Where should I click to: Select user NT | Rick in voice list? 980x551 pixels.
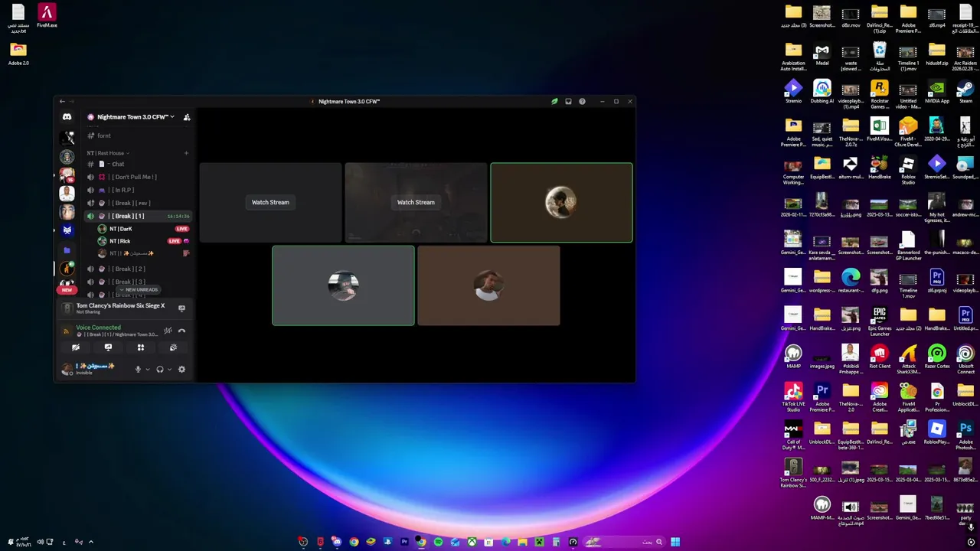pos(120,241)
